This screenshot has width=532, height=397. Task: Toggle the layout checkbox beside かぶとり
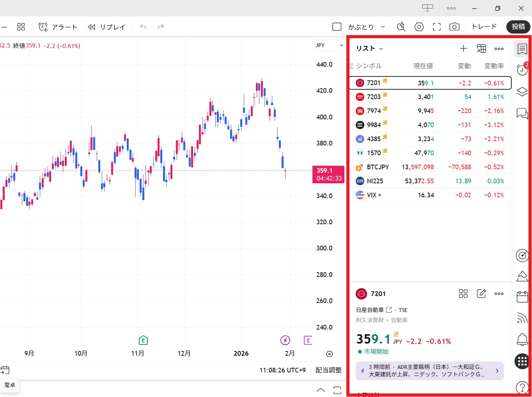[x=337, y=27]
